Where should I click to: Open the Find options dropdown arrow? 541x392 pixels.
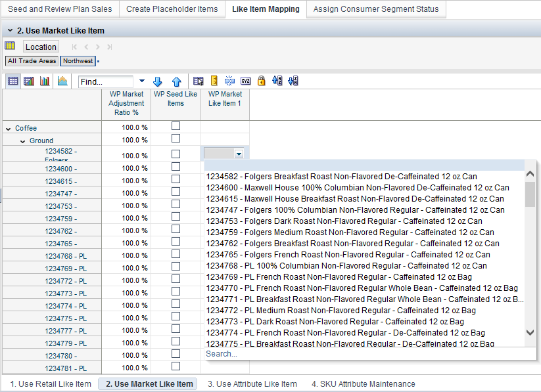click(142, 81)
